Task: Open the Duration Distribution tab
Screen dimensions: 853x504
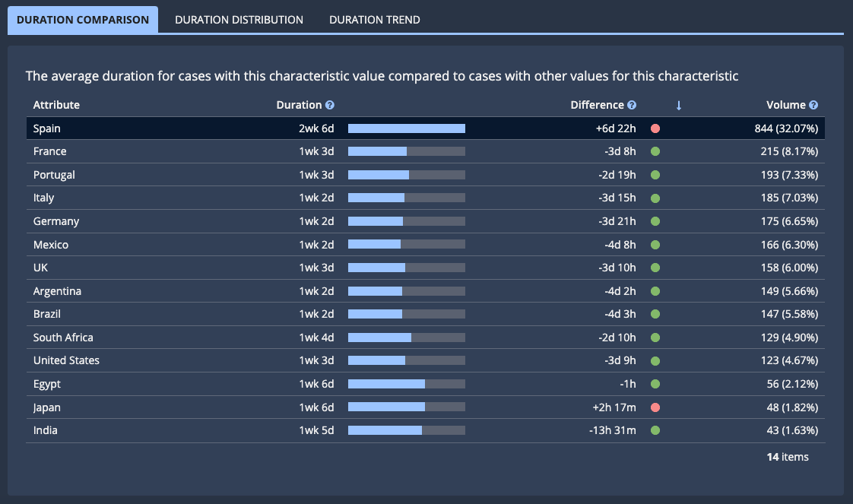Action: (x=239, y=20)
